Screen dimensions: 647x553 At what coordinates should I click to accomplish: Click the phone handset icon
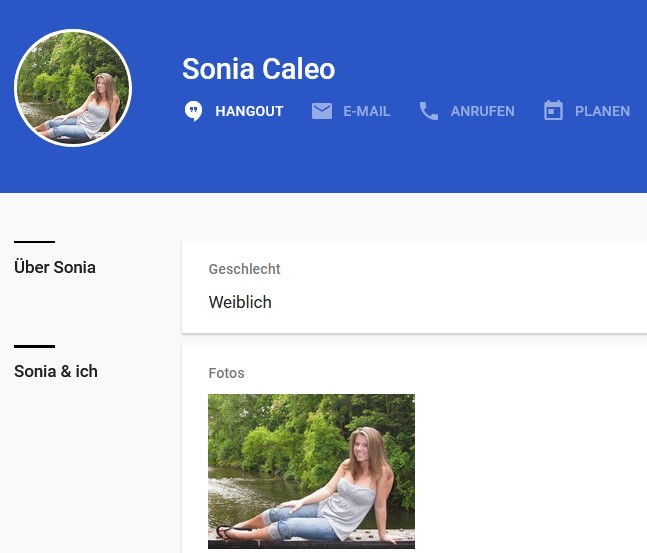(429, 111)
